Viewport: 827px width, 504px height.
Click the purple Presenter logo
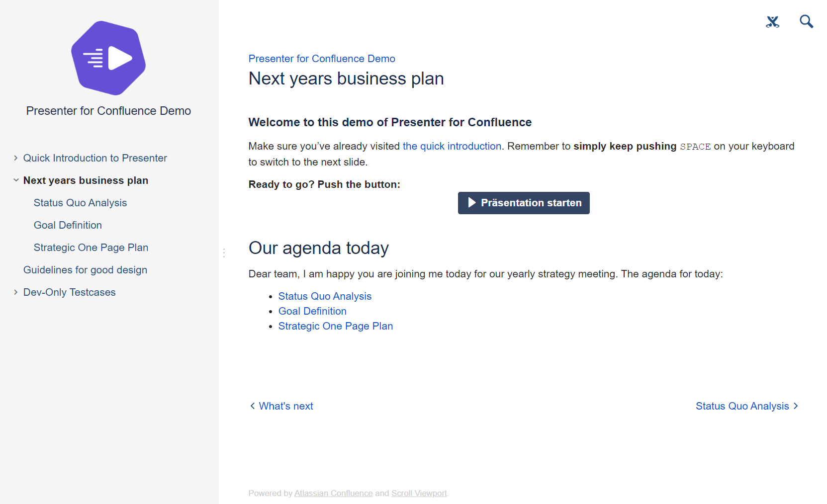(x=108, y=58)
